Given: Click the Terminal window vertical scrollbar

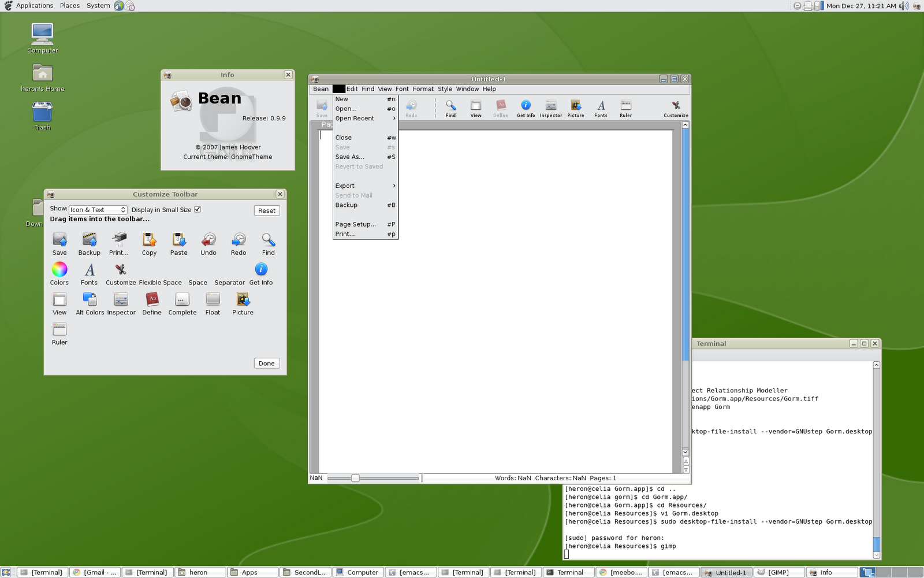Looking at the screenshot, I should tap(876, 460).
